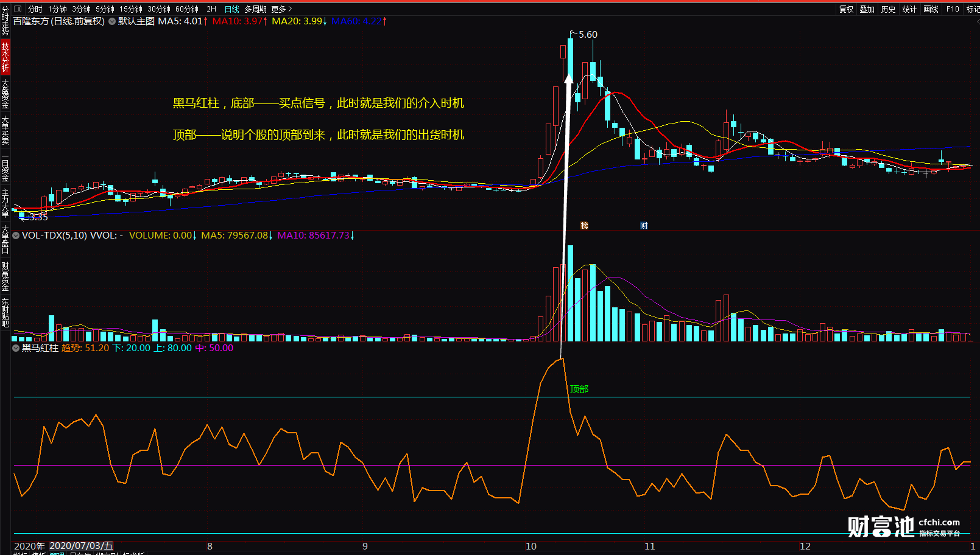Open the main chart indicator dropdown arrow

point(112,21)
